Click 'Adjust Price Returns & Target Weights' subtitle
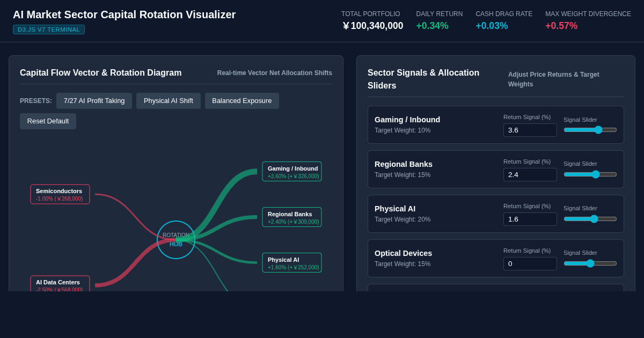 click(554, 79)
